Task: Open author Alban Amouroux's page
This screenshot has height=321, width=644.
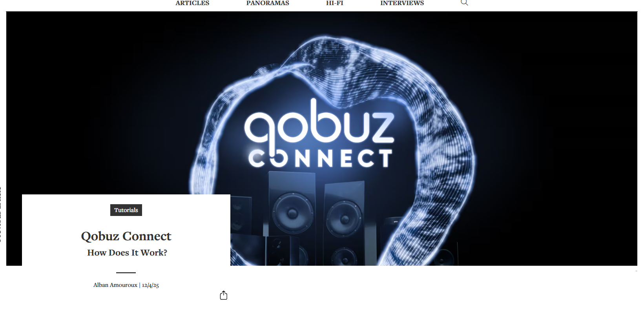Action: coord(115,285)
